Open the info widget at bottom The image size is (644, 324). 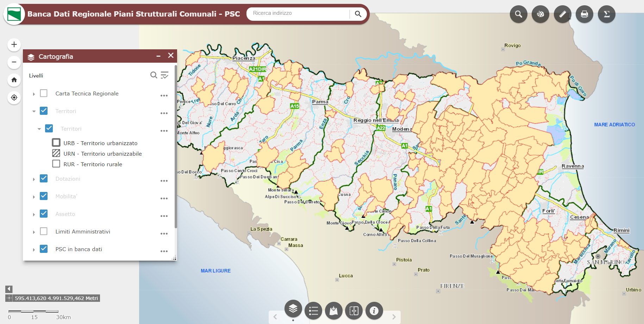click(374, 311)
